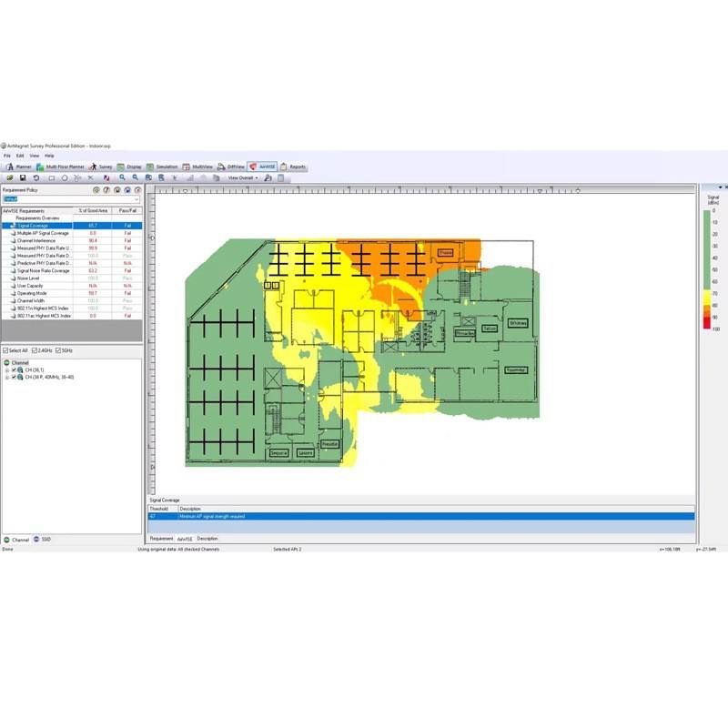Click the second magnifier zoom icon
728x728 pixels.
tap(135, 177)
